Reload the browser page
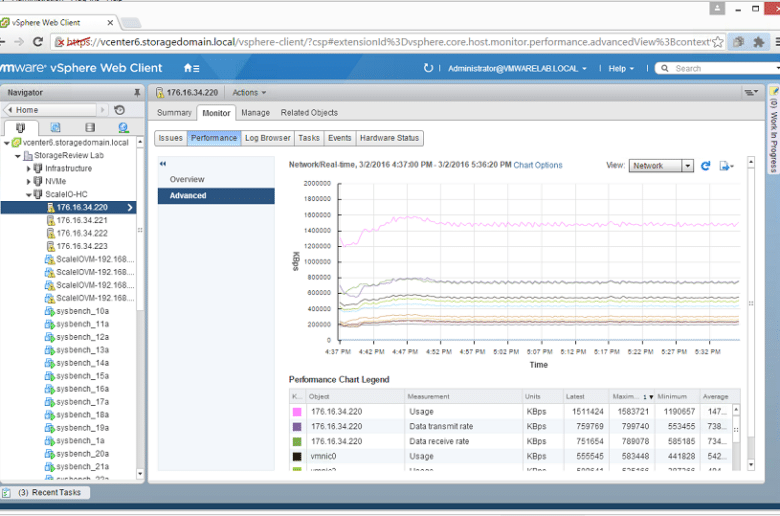 (x=38, y=42)
